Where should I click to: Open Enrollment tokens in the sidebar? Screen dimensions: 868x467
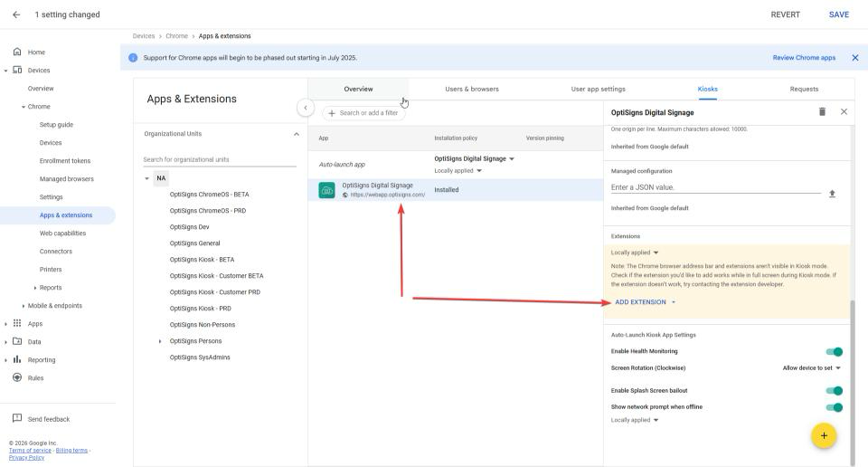coord(65,161)
